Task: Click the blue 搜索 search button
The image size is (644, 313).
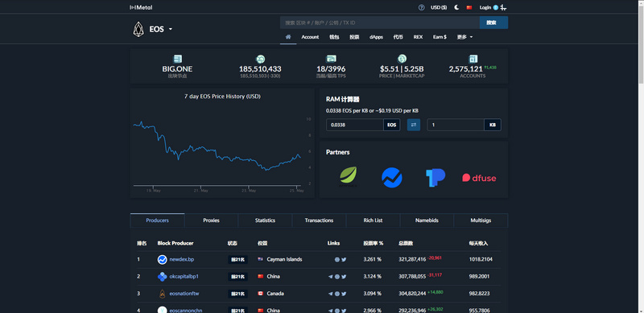Action: coord(493,23)
